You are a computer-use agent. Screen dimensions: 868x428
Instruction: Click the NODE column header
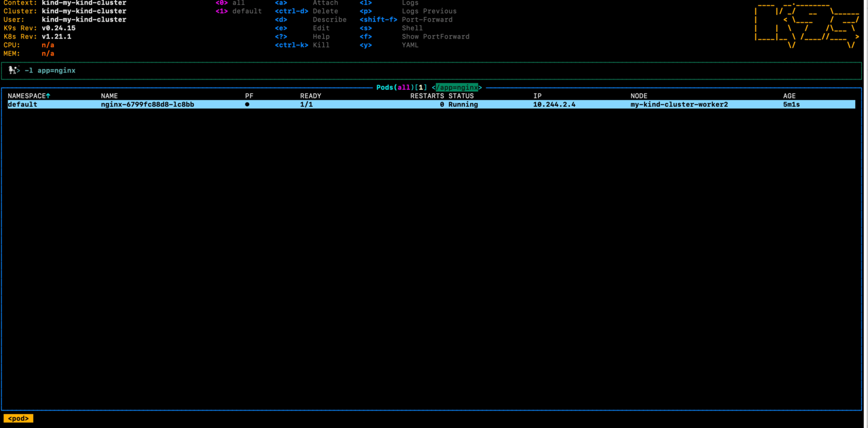[x=639, y=96]
